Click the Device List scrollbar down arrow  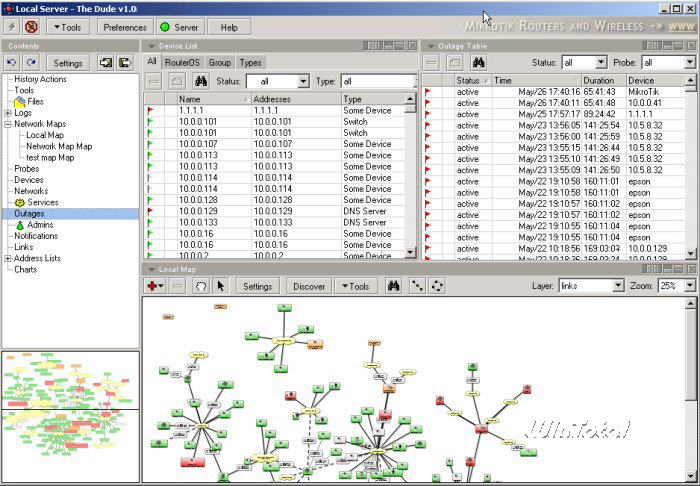410,253
